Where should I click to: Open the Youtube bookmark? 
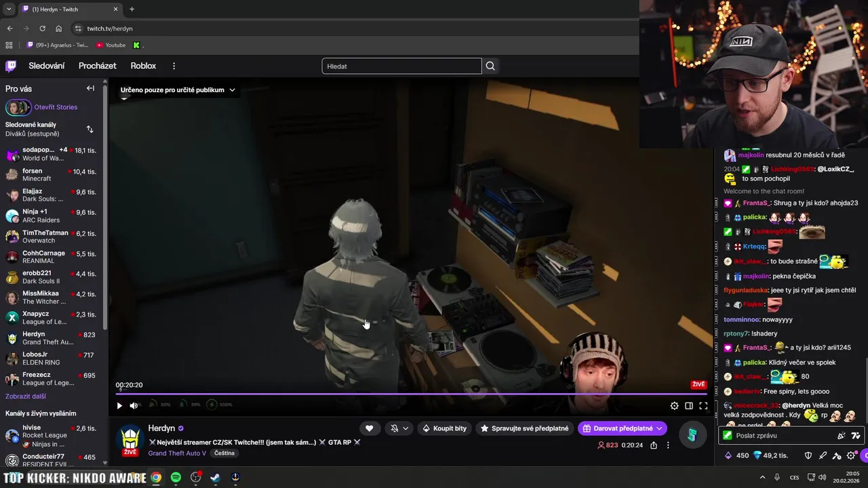111,45
